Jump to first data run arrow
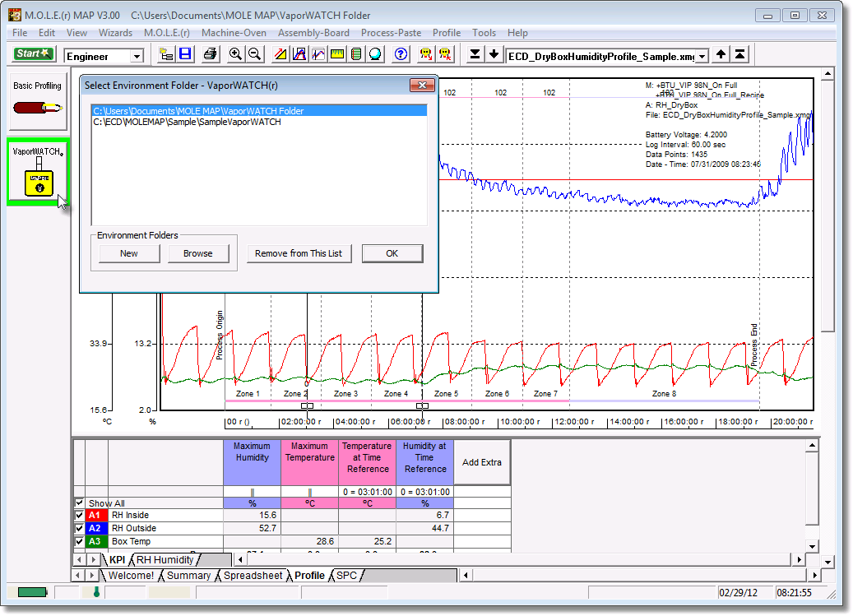The width and height of the screenshot is (853, 616). 739,54
